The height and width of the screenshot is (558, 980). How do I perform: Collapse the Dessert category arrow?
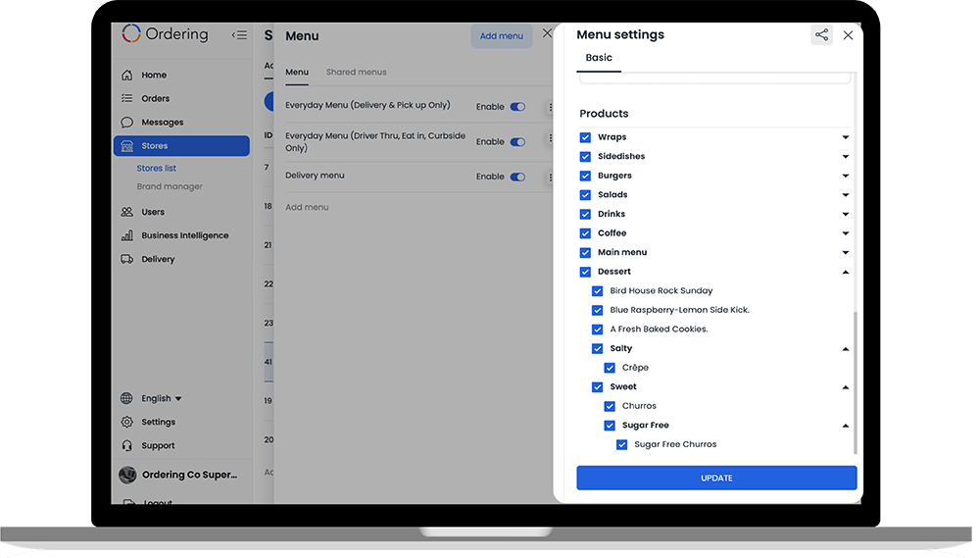click(845, 272)
